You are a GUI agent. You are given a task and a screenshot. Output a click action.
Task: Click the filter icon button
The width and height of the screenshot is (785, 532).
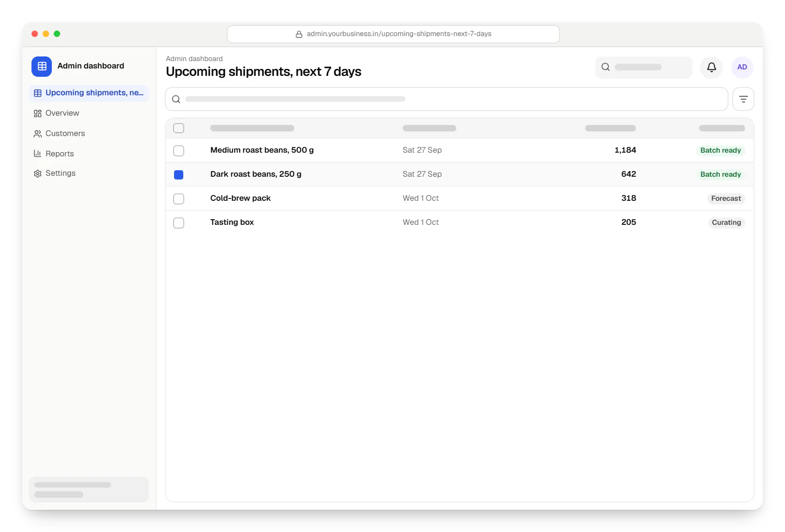(x=743, y=99)
